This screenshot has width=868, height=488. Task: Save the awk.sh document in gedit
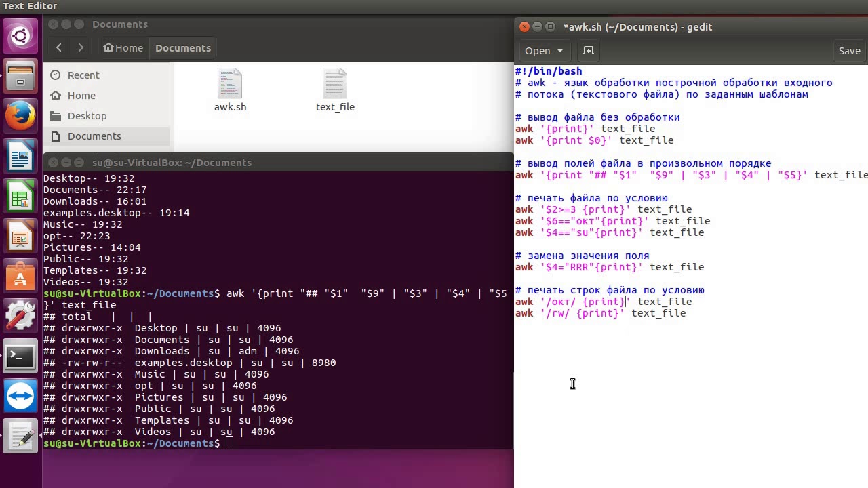coord(849,51)
